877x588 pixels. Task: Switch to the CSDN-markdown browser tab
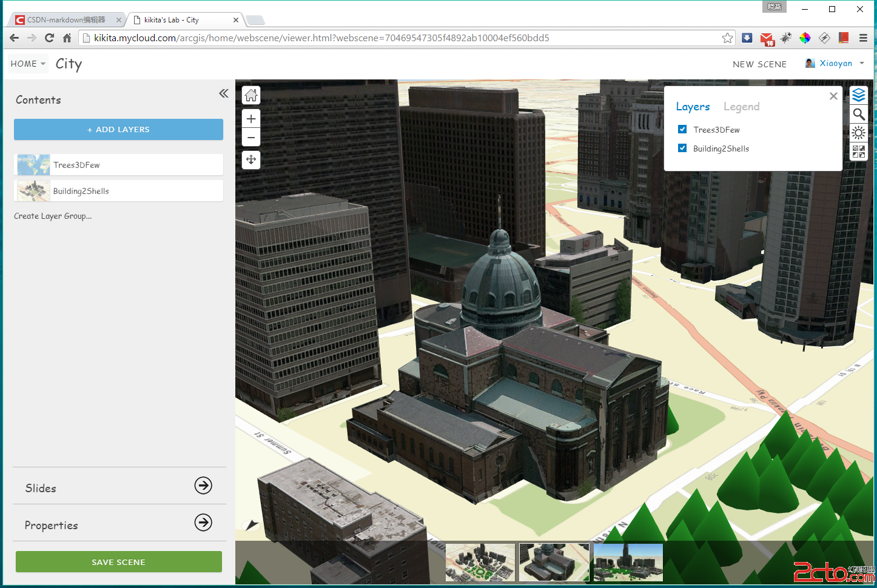(66, 20)
